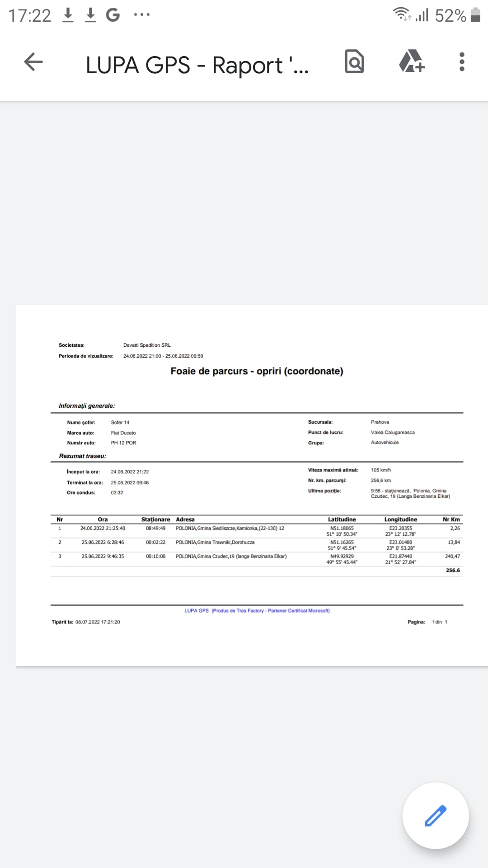Tap latitude 'N49.92929'
This screenshot has width=488, height=868.
(342, 556)
